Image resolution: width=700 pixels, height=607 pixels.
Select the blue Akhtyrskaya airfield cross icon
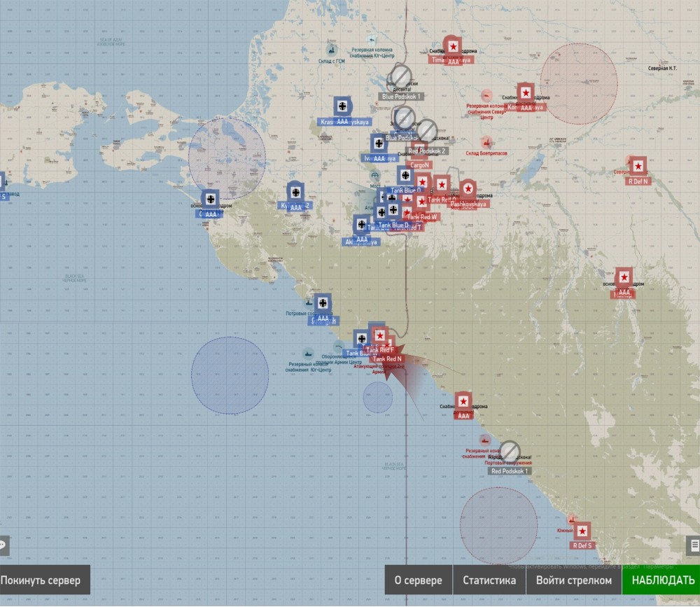[362, 224]
